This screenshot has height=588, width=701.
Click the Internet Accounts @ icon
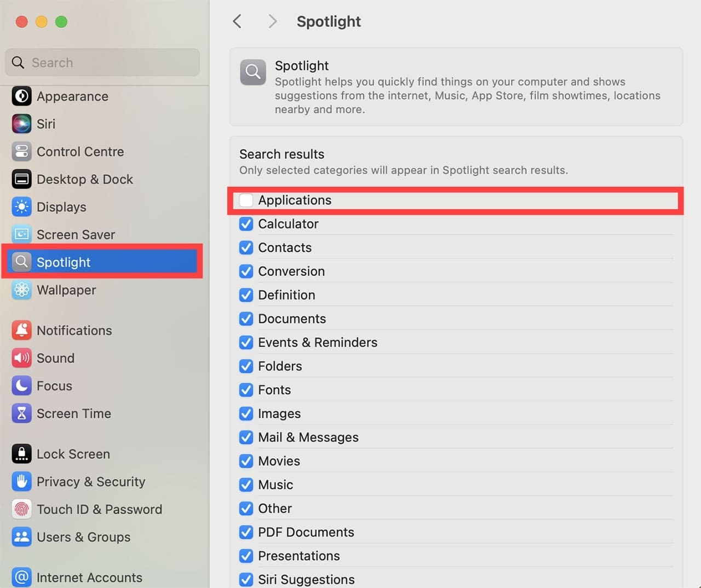click(x=22, y=577)
